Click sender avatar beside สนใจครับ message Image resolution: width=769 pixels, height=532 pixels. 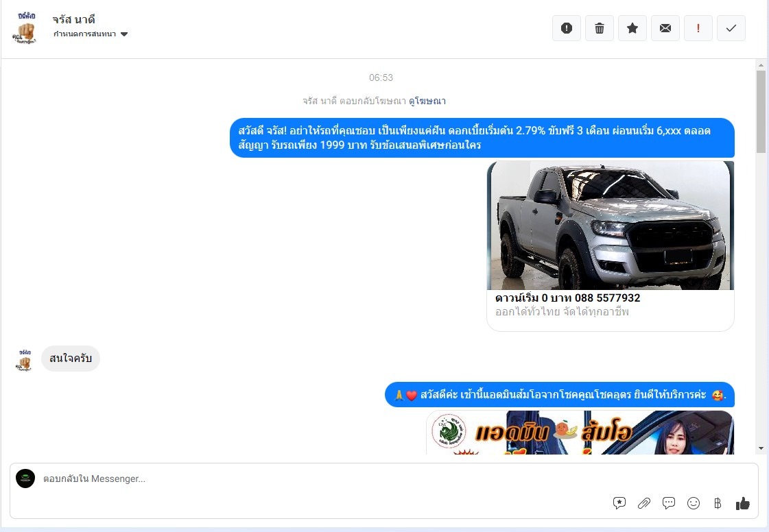click(25, 360)
